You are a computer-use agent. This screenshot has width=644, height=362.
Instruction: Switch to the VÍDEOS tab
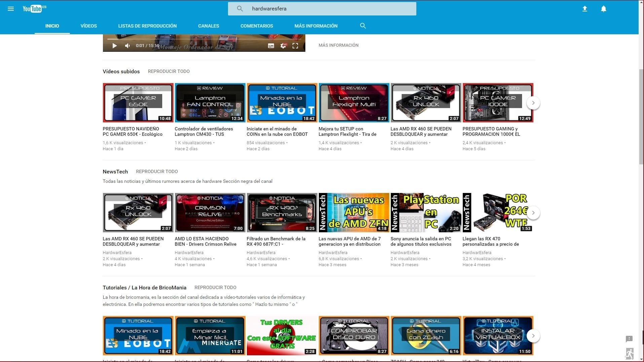pos(89,26)
